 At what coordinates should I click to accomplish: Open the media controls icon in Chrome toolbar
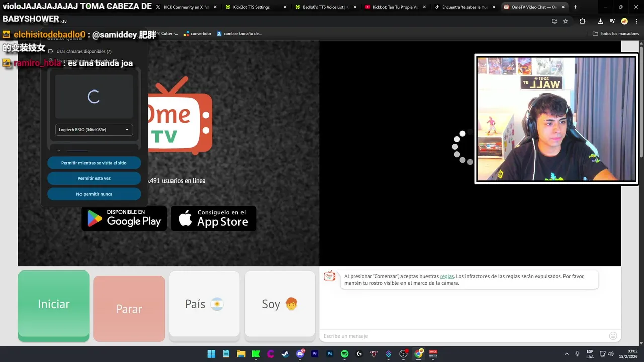pyautogui.click(x=612, y=21)
